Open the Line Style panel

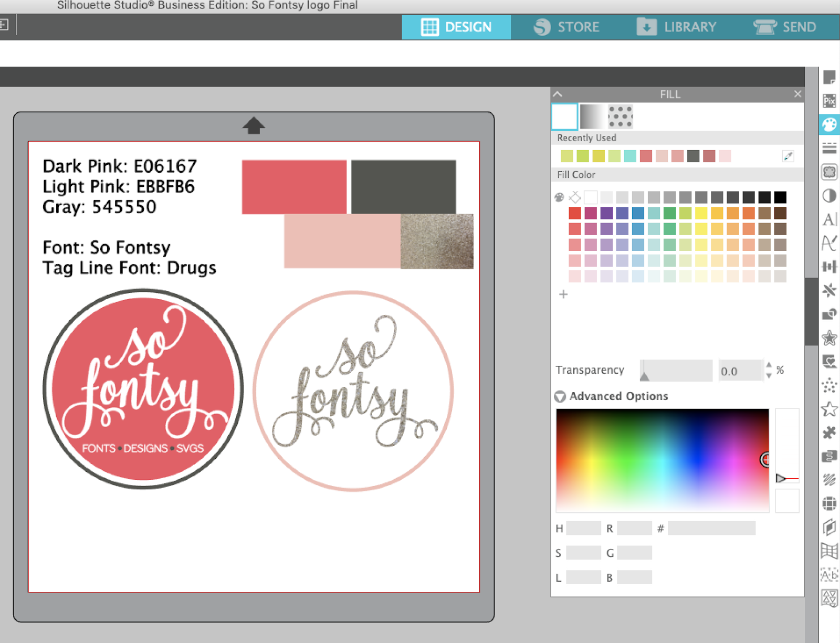[829, 147]
